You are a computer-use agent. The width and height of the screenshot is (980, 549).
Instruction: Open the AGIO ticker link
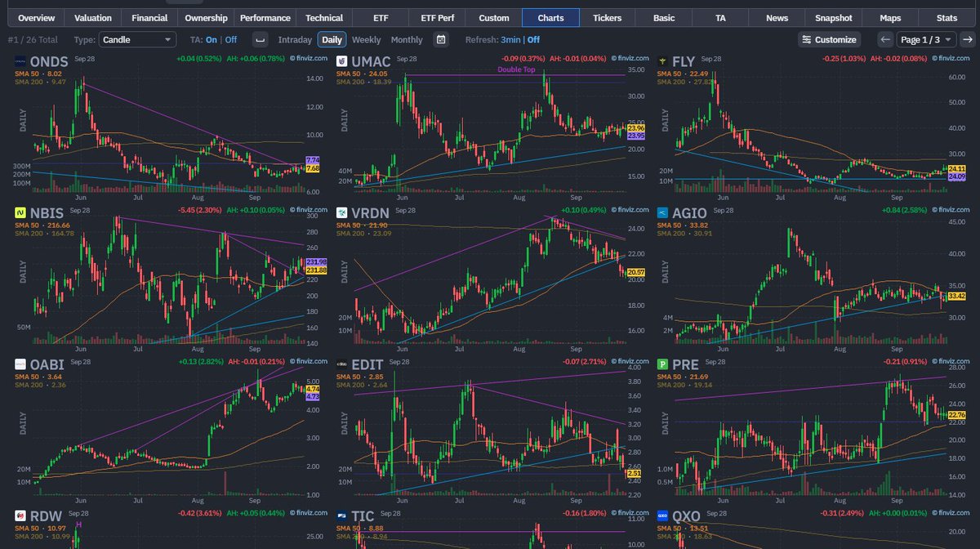click(x=690, y=212)
